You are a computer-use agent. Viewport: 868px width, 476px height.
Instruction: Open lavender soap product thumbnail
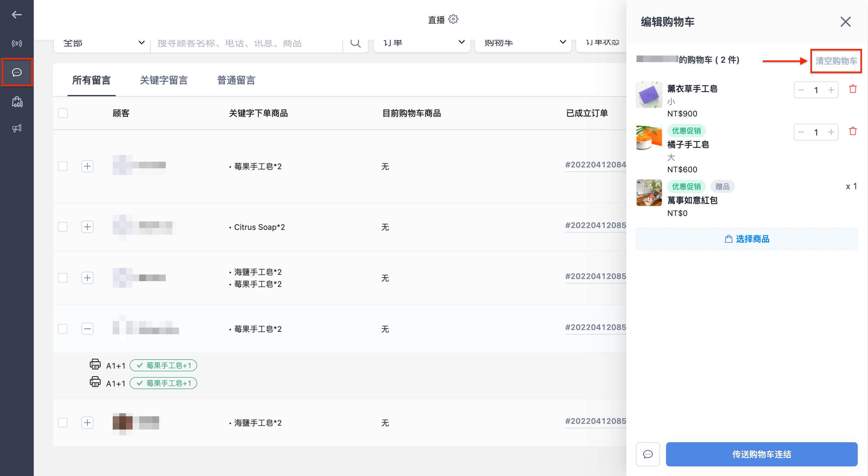[x=649, y=95]
